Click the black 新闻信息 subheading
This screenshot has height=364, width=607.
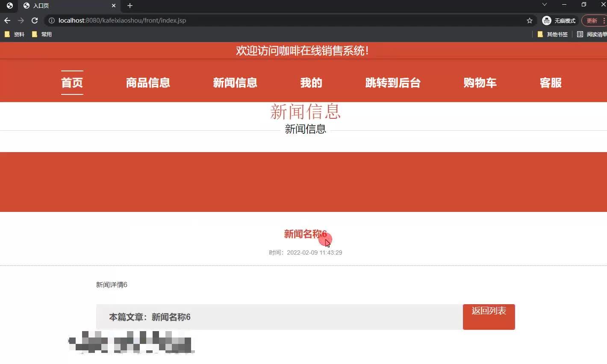point(305,129)
